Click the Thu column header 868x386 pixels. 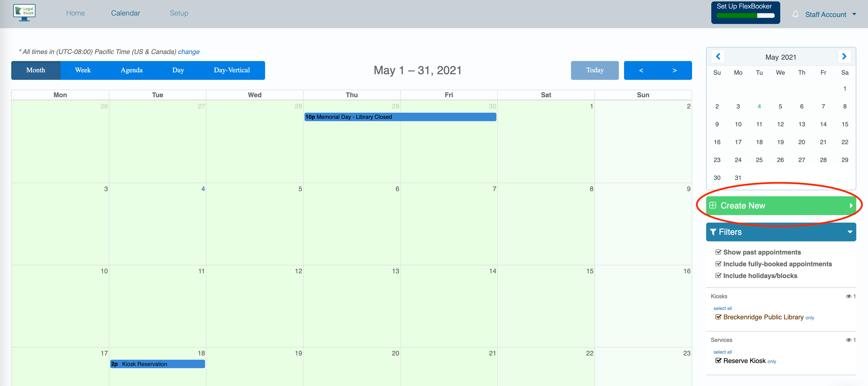click(351, 95)
